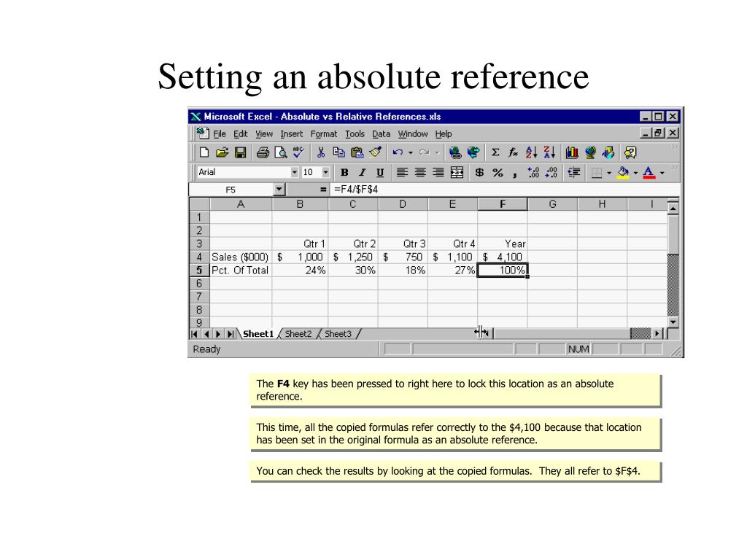747x560 pixels.
Task: Run the Spelling check icon
Action: coord(298,152)
